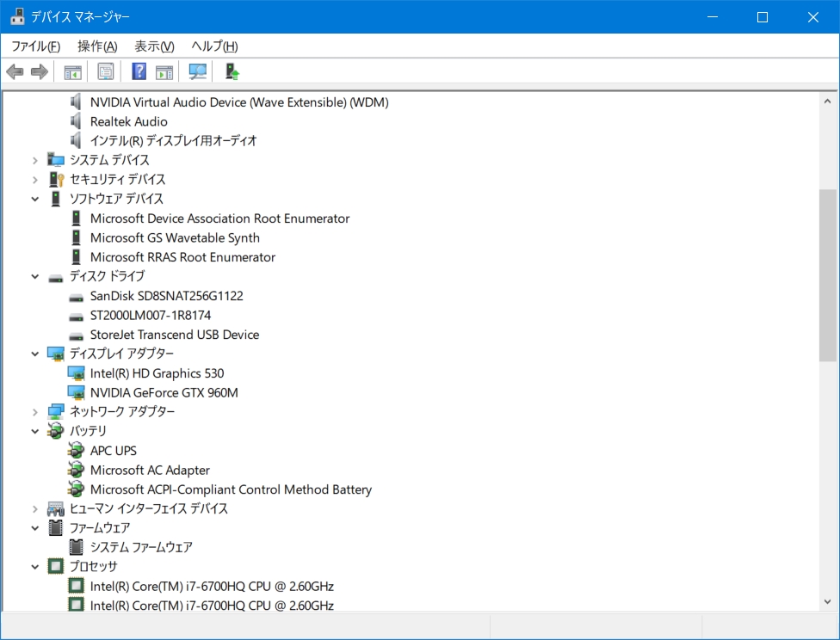
Task: Collapse the バッテリ node
Action: pyautogui.click(x=34, y=431)
